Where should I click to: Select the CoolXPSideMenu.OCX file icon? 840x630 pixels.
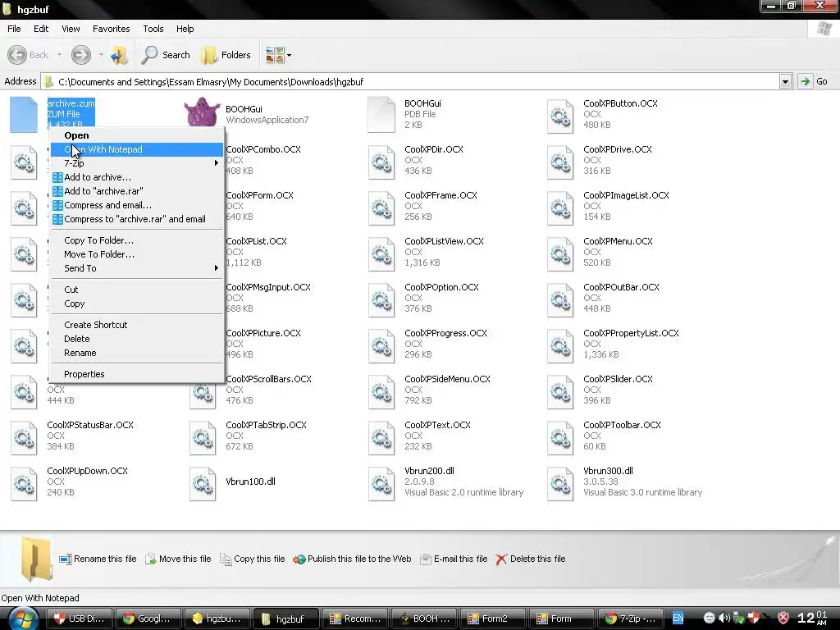click(381, 391)
